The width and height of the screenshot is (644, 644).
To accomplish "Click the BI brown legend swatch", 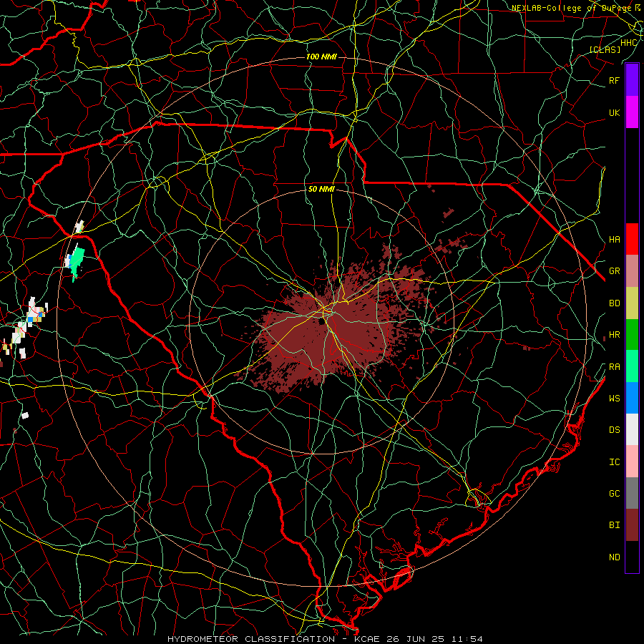I will pyautogui.click(x=632, y=525).
